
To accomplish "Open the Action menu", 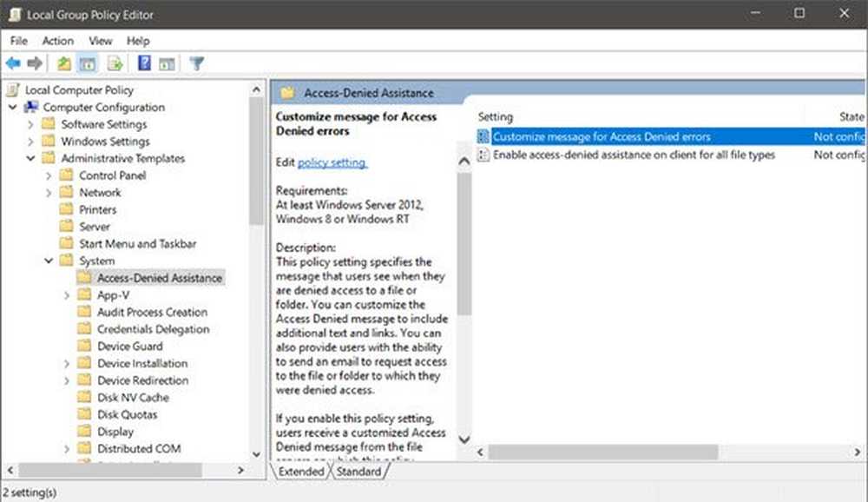I will click(57, 41).
